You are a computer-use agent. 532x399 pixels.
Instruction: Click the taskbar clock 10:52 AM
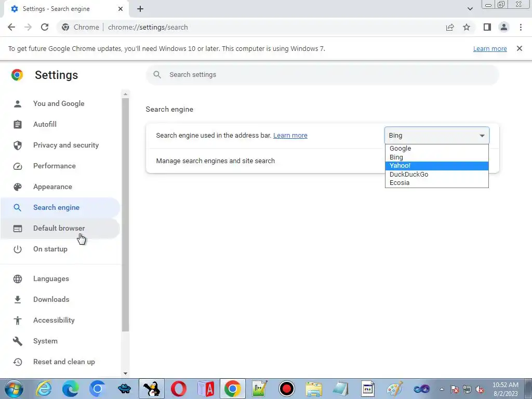click(x=506, y=389)
